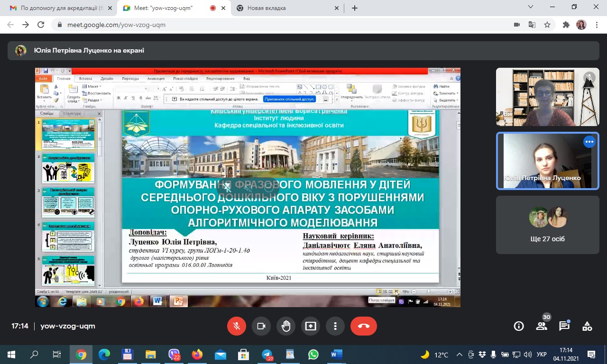Open the participants list showing 30
The width and height of the screenshot is (607, 364).
[541, 326]
